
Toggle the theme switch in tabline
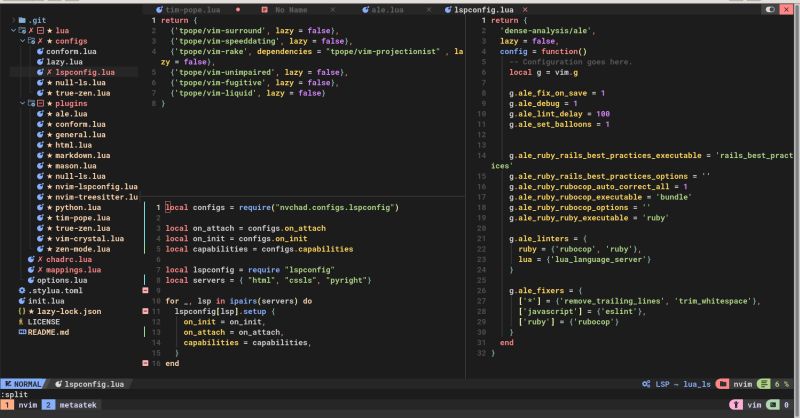[770, 10]
